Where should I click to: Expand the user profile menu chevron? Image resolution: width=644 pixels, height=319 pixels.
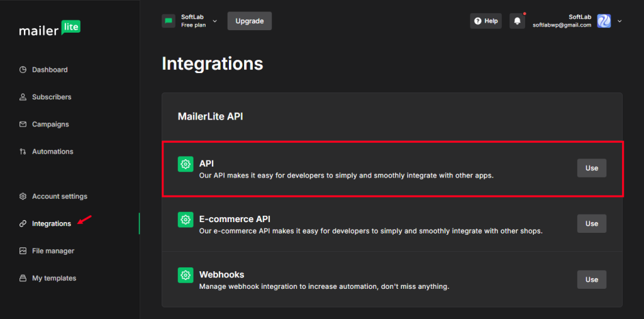619,21
